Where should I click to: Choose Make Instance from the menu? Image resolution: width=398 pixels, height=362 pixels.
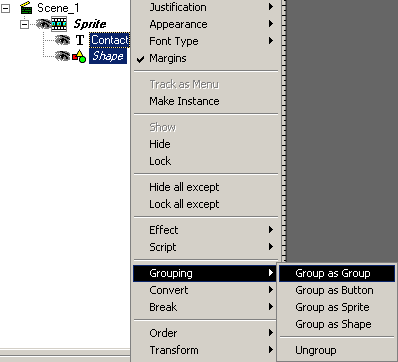[206, 101]
